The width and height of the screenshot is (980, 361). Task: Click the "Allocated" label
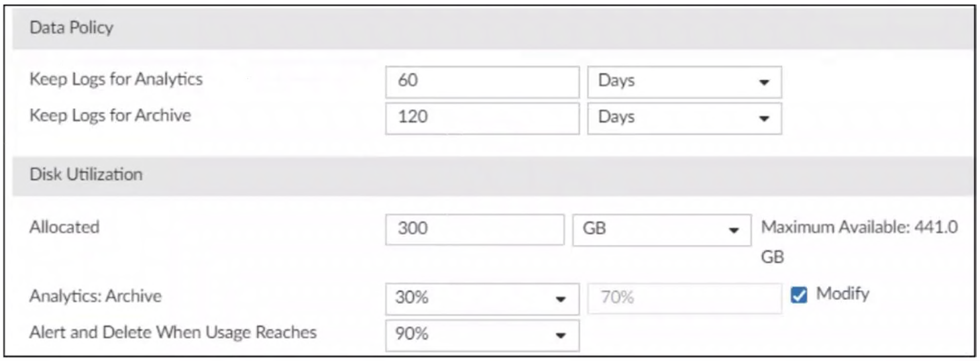[x=64, y=227]
